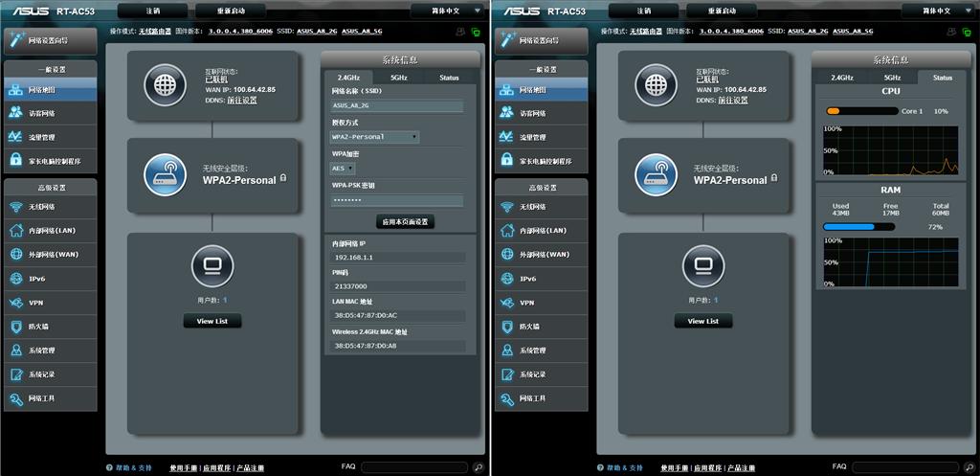Click 系统记录 icon in left screenshot sidebar
This screenshot has height=476, width=980.
click(15, 374)
